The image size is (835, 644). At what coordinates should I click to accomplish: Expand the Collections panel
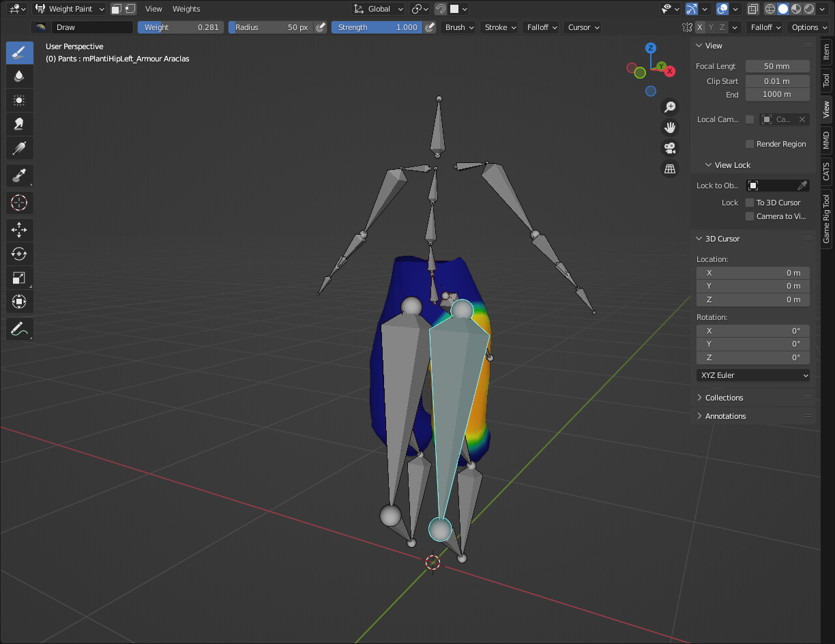pos(724,398)
